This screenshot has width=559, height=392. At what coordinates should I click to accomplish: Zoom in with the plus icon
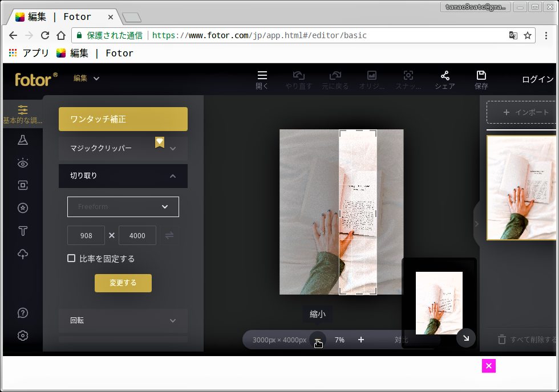tap(360, 340)
